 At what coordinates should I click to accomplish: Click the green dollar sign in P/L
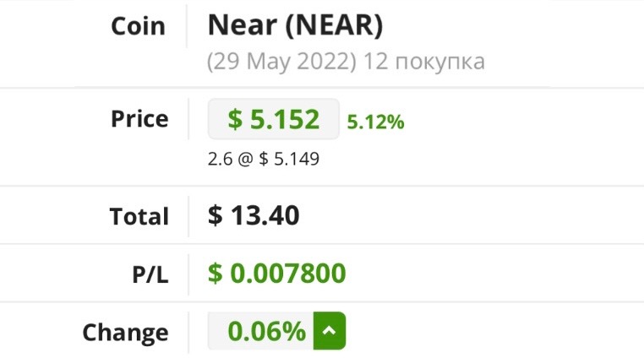(216, 274)
